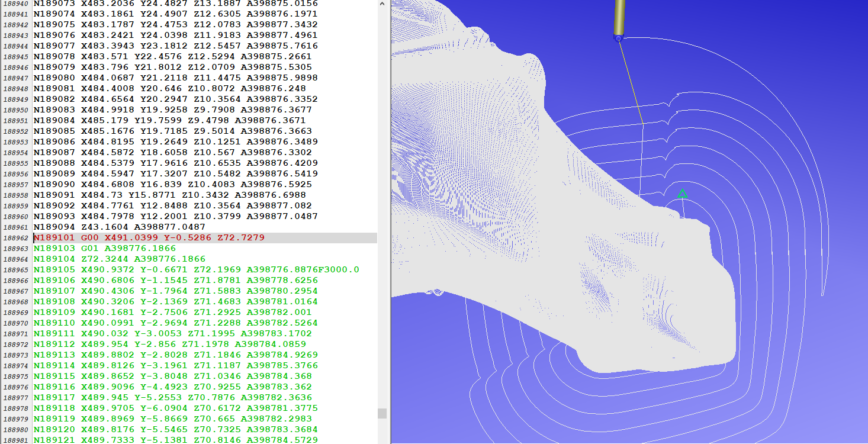868x444 pixels.
Task: Click line number 188962 in the gutter
Action: pyautogui.click(x=16, y=237)
